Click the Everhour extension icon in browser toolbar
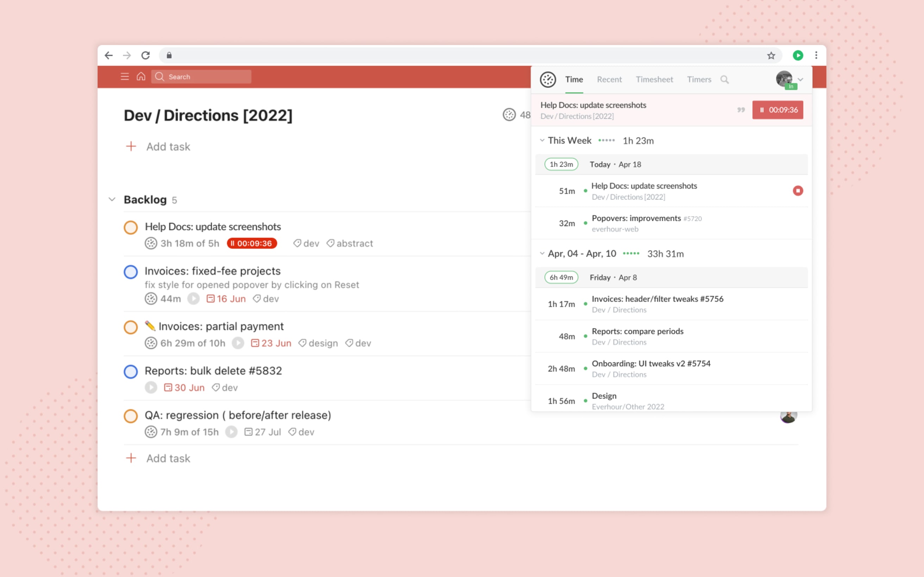This screenshot has width=924, height=577. [798, 55]
